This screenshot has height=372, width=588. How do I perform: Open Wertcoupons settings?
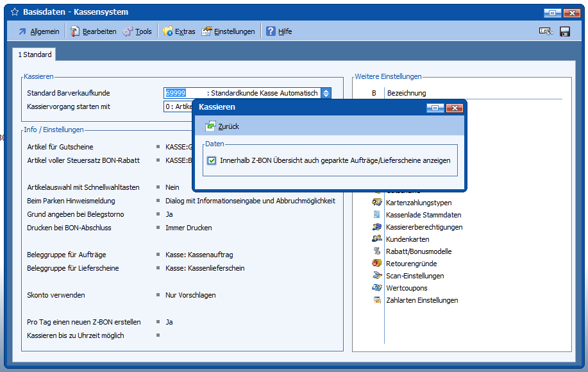[x=407, y=288]
